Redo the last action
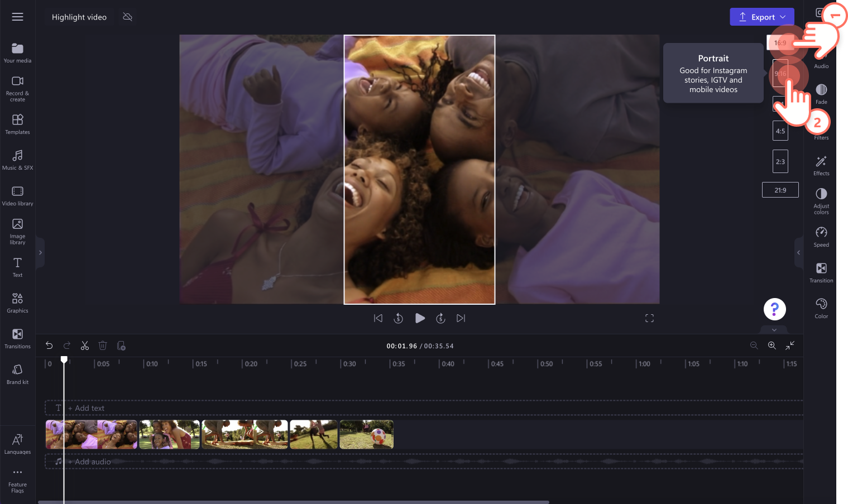848x504 pixels. pos(67,345)
